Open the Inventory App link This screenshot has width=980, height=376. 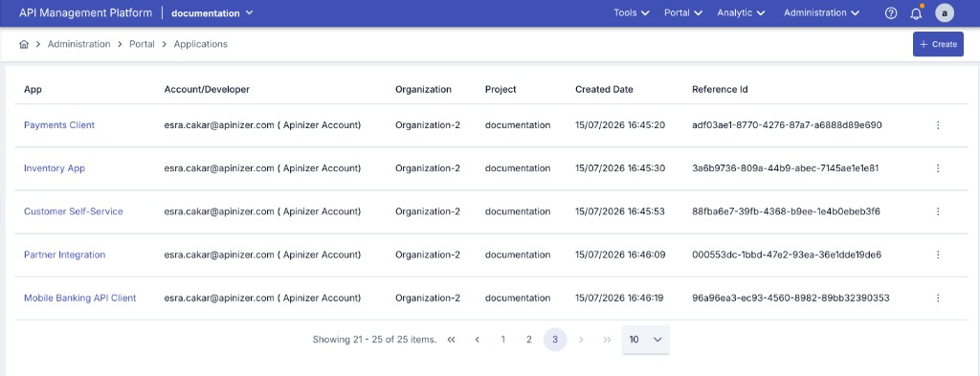pyautogui.click(x=55, y=168)
